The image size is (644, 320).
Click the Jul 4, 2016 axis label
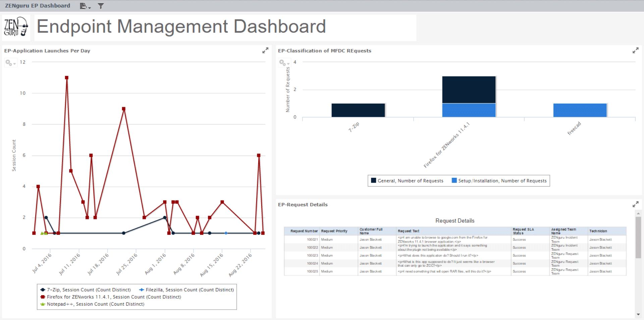point(42,263)
